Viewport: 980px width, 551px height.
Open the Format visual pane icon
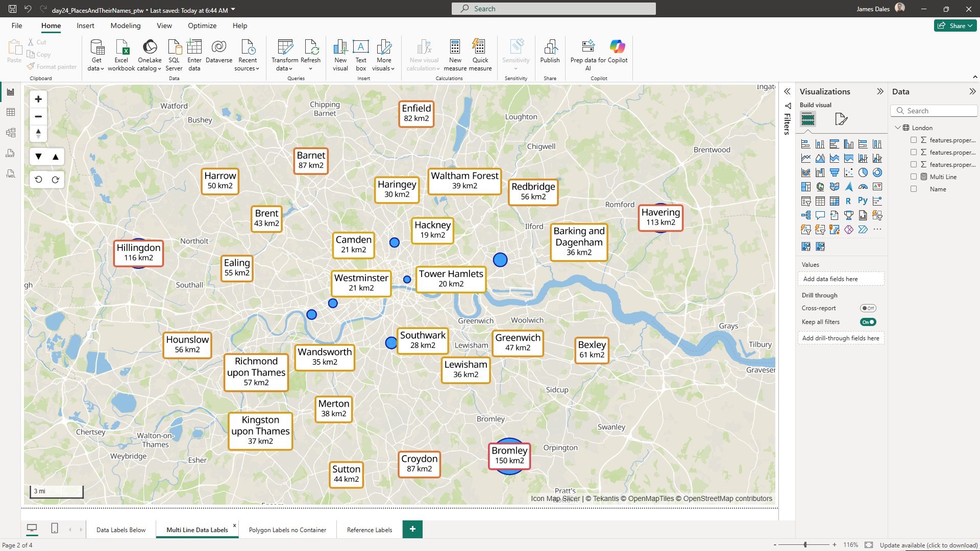pyautogui.click(x=841, y=119)
